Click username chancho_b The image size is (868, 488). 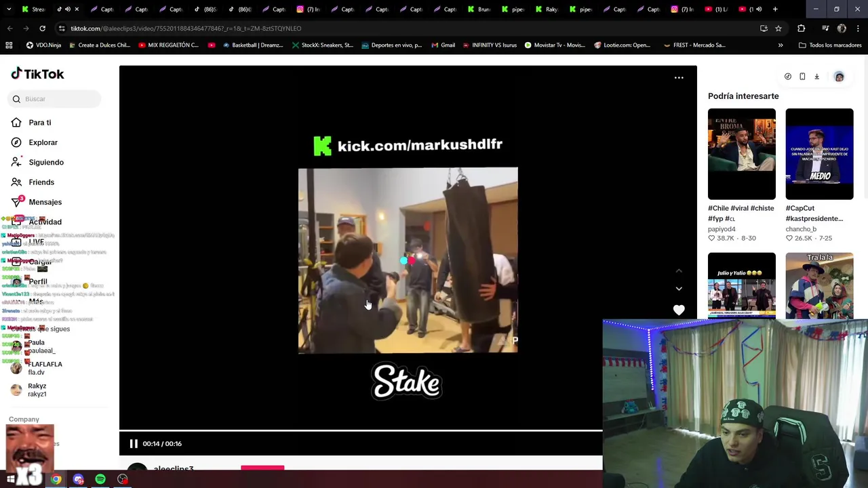click(x=801, y=229)
